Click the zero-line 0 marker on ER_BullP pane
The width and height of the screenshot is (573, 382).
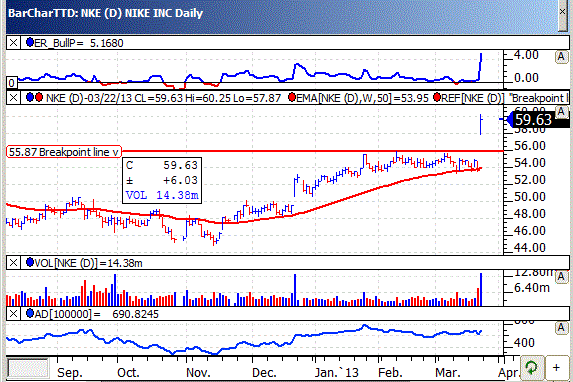[x=11, y=83]
